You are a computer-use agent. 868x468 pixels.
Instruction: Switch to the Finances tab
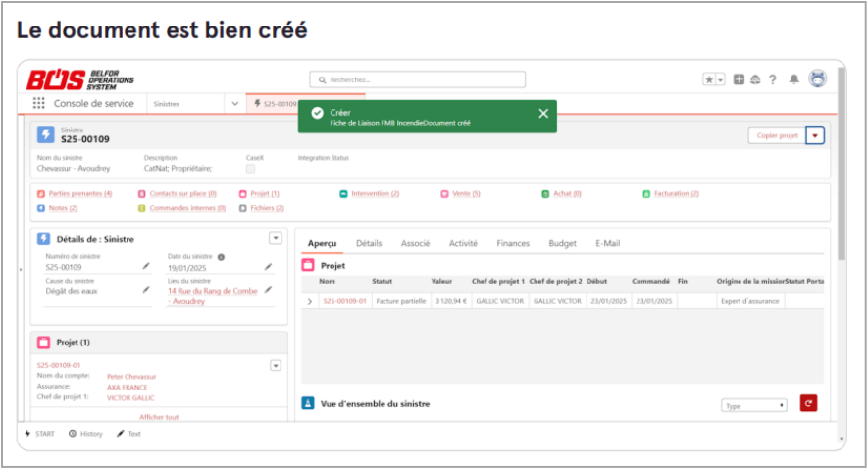click(513, 243)
